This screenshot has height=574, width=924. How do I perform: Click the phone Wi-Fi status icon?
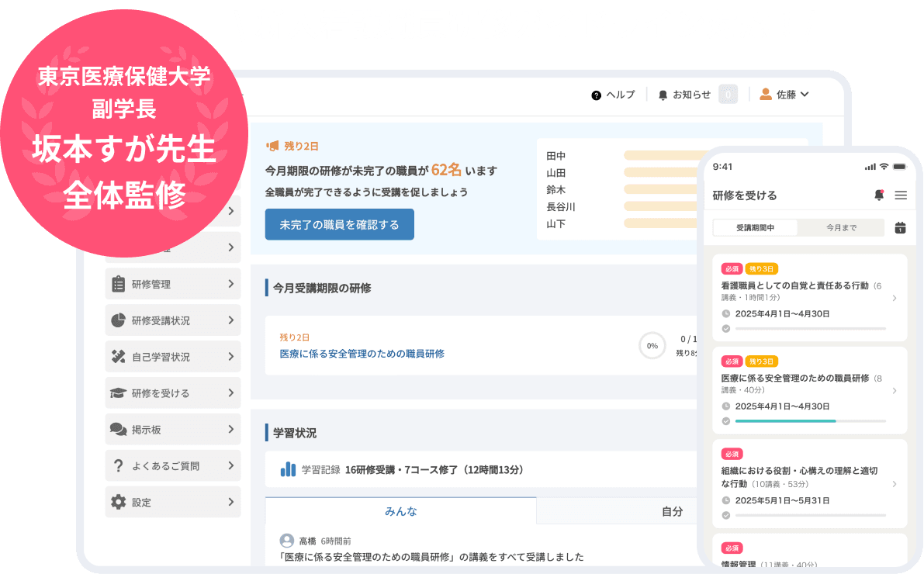[884, 167]
